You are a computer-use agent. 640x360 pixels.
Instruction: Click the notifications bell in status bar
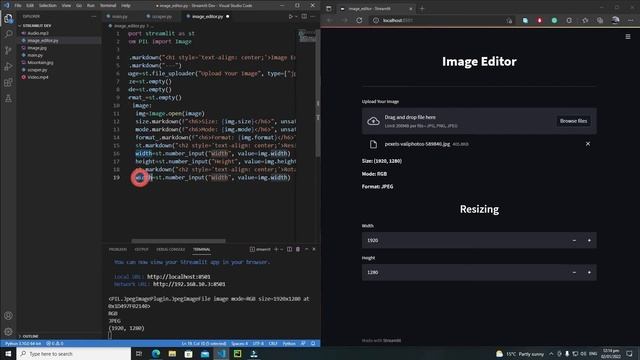[313, 344]
